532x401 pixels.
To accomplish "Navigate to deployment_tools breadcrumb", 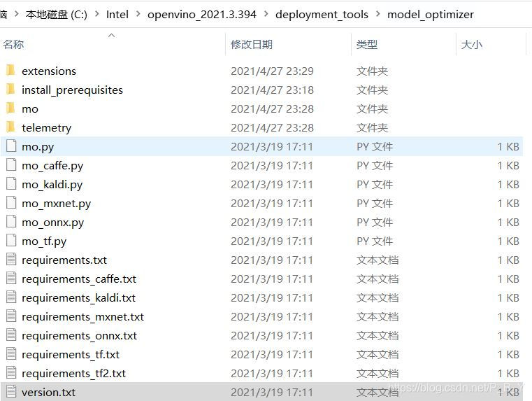I will click(x=322, y=15).
